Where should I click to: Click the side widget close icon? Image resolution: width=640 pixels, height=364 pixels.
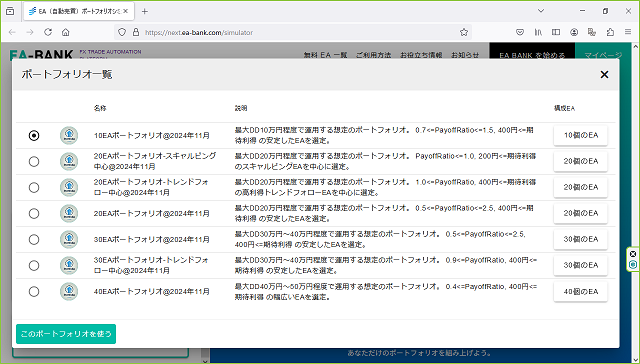pos(633,254)
